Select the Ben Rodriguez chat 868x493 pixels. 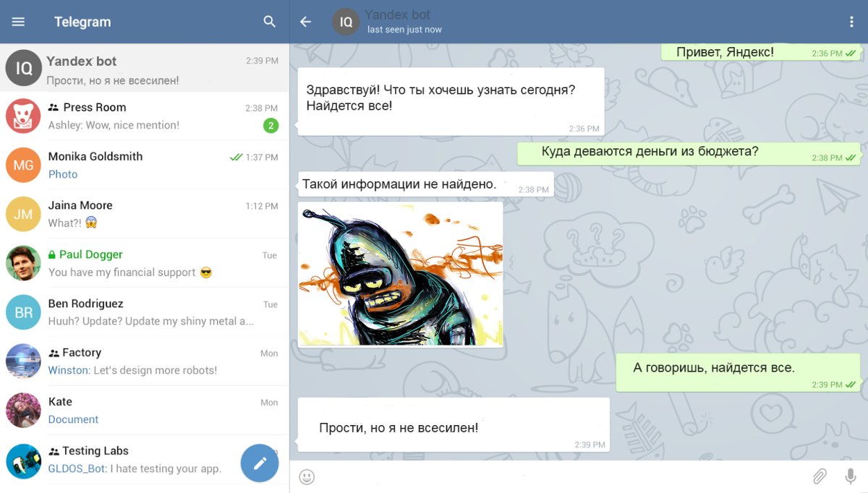pyautogui.click(x=145, y=312)
